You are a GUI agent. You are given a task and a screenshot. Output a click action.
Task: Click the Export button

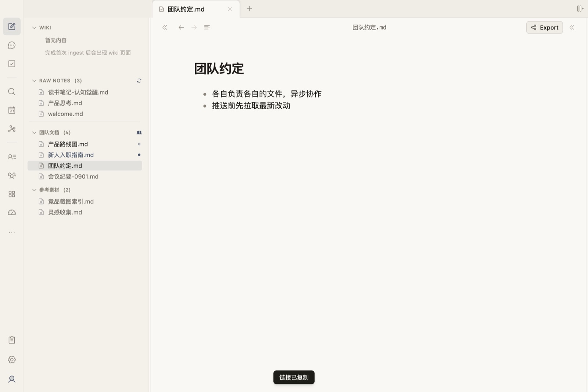point(544,28)
